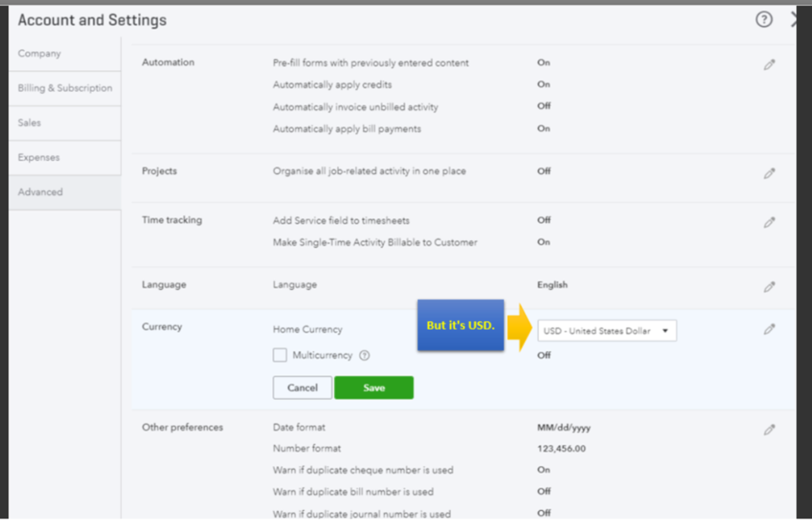Click the Automatically invoice unbilled activity row
Viewport: 812px width, 531px height.
click(356, 107)
